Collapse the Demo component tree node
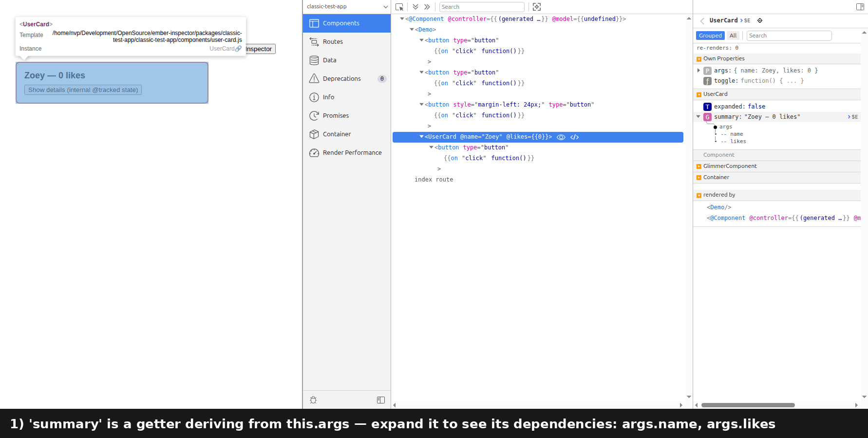The height and width of the screenshot is (438, 868). point(412,30)
